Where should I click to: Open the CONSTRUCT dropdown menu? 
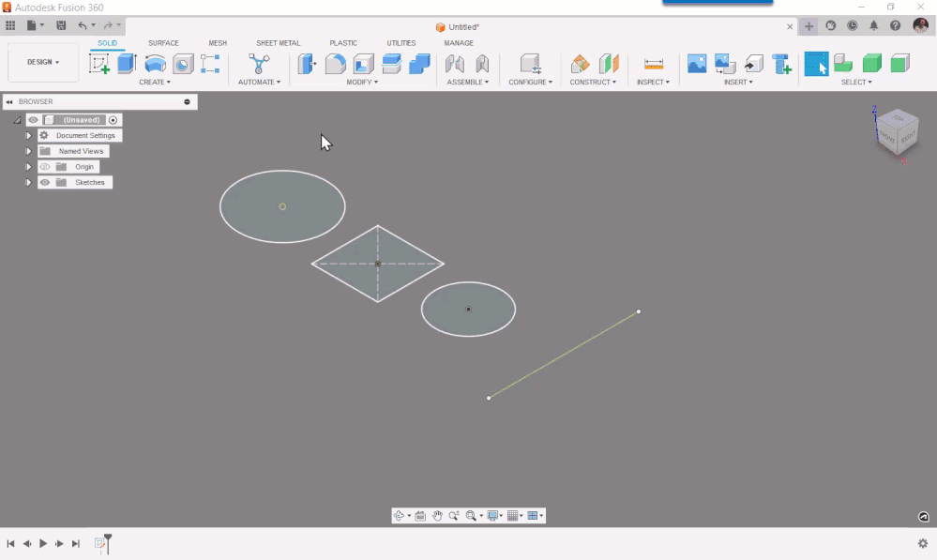[593, 82]
